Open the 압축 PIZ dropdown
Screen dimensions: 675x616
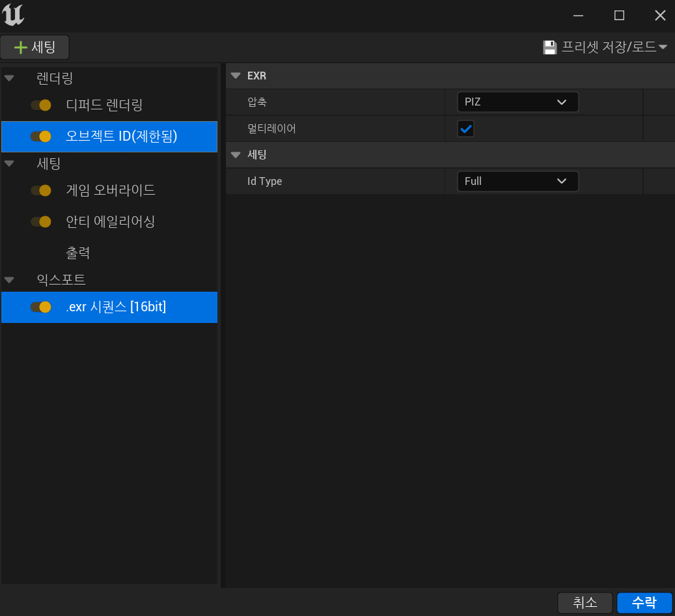coord(517,102)
